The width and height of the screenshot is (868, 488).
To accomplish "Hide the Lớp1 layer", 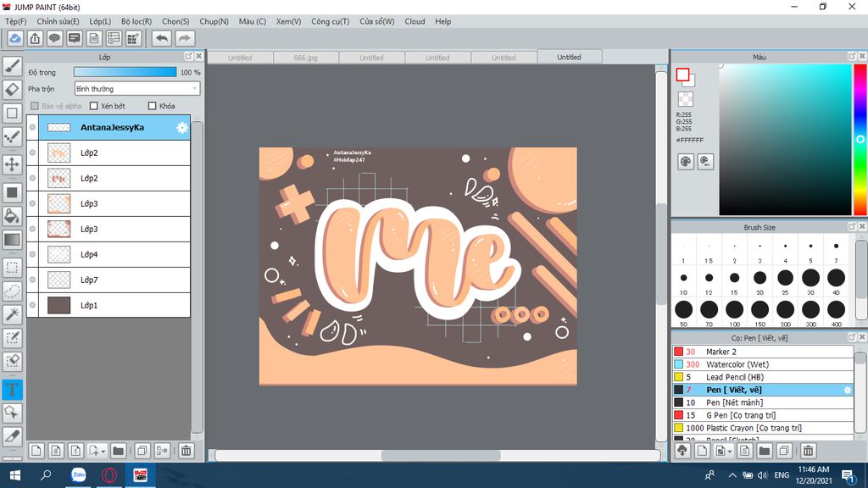I will click(x=33, y=305).
